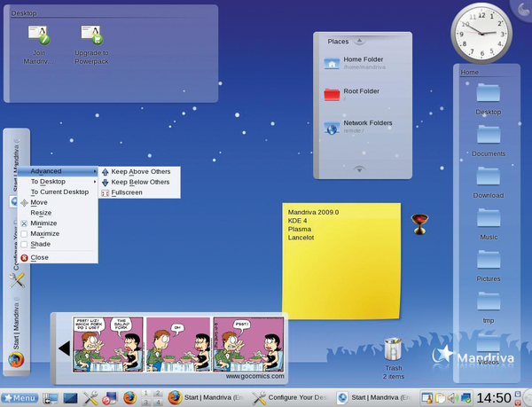Click the Lancelot chalice launcher icon

420,223
